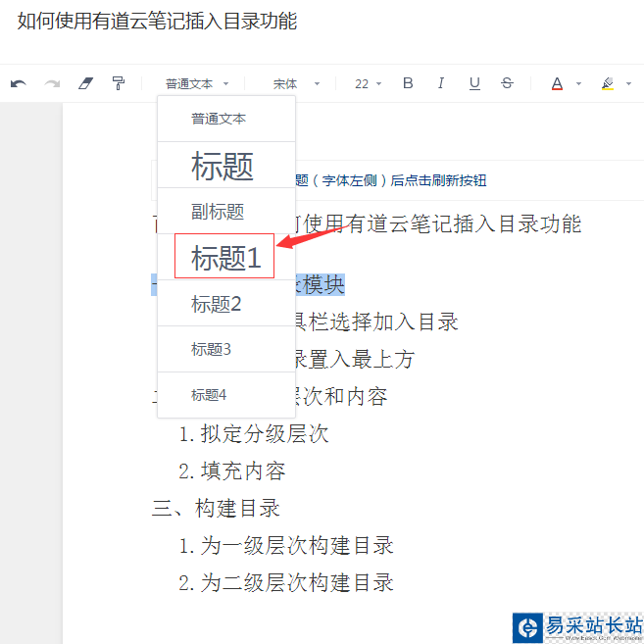Viewport: 644px width, 644px height.
Task: Activate the format painter icon
Action: click(119, 83)
